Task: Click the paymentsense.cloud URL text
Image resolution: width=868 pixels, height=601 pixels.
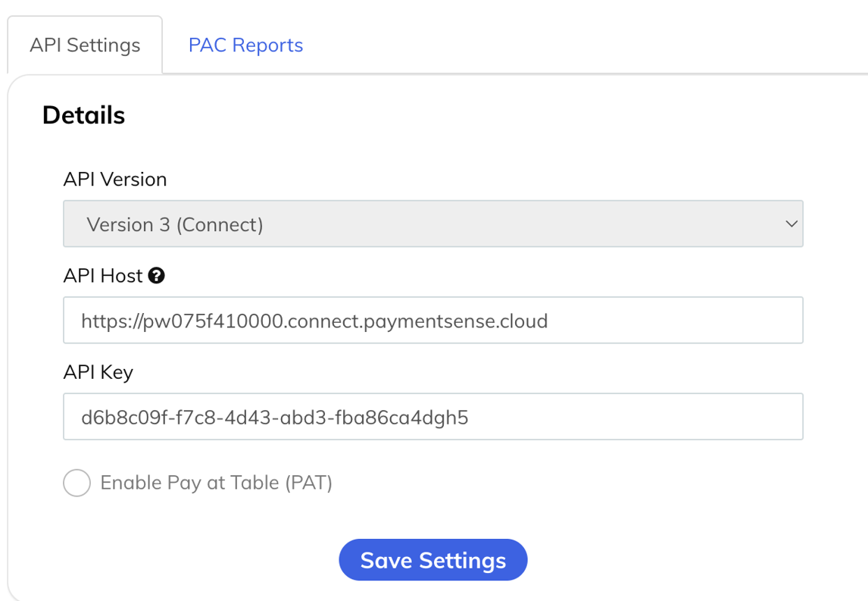Action: coord(314,321)
